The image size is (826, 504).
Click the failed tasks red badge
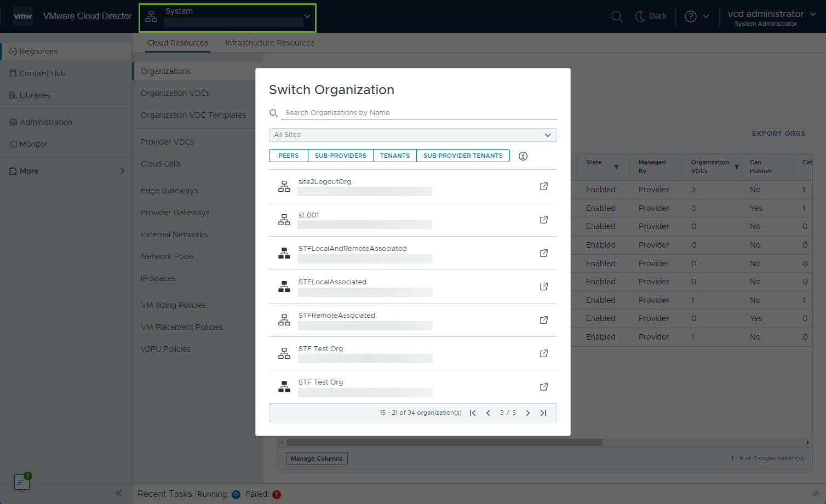point(277,494)
